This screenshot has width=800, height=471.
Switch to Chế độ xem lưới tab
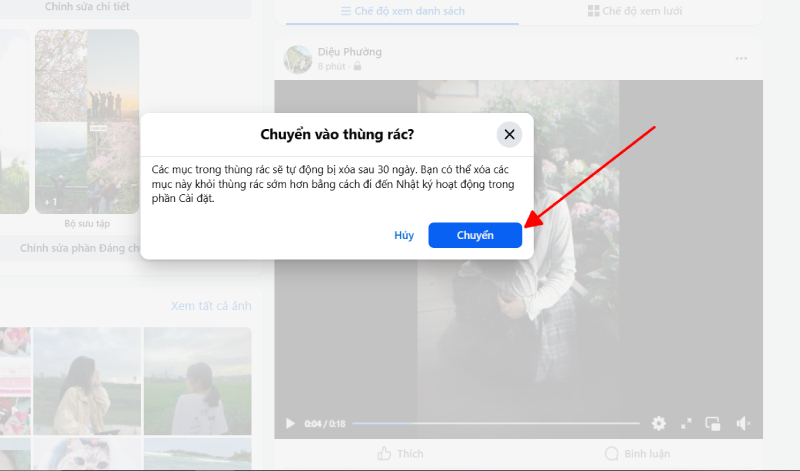pos(635,11)
